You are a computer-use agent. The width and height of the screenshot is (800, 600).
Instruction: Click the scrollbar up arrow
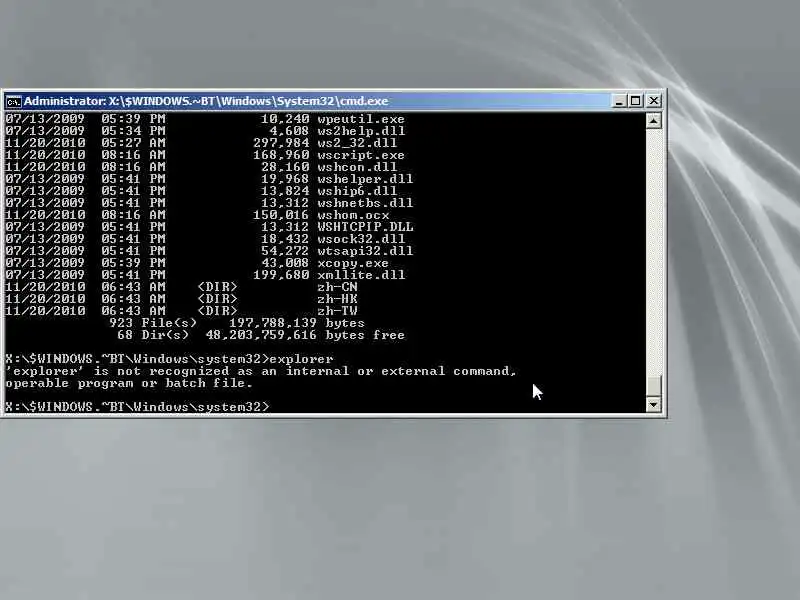tap(654, 121)
